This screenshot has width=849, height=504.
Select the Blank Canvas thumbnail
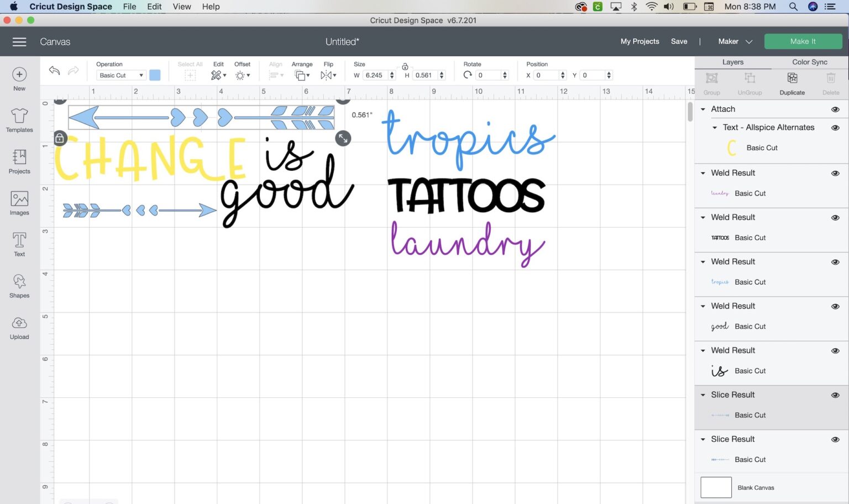point(716,487)
